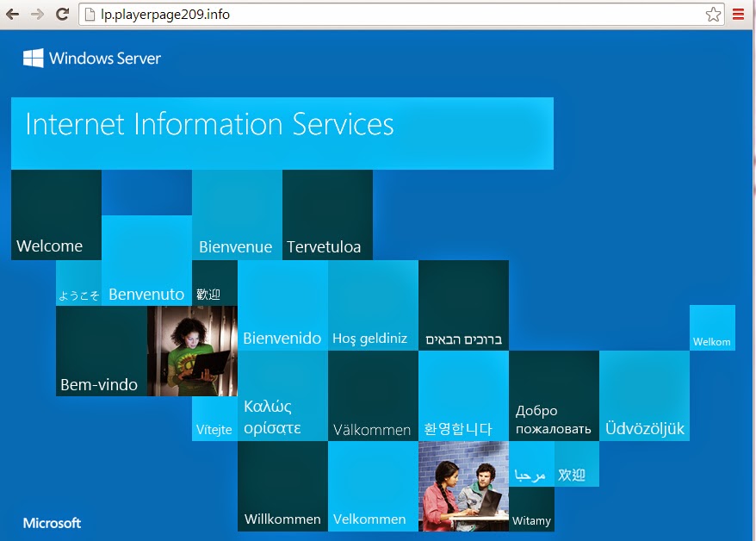This screenshot has width=756, height=541.
Task: Reload the page with the refresh icon
Action: (x=62, y=14)
